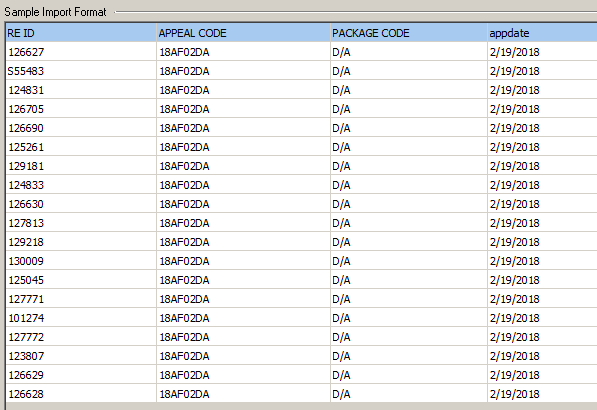
Task: Click the appeal code in row 125045
Action: pyautogui.click(x=243, y=280)
